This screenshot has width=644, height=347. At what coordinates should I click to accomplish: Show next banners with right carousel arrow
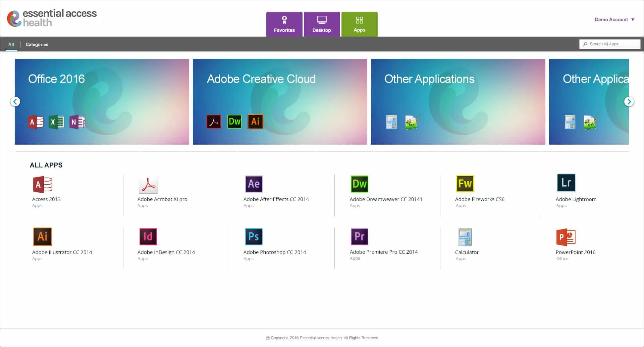(x=629, y=101)
